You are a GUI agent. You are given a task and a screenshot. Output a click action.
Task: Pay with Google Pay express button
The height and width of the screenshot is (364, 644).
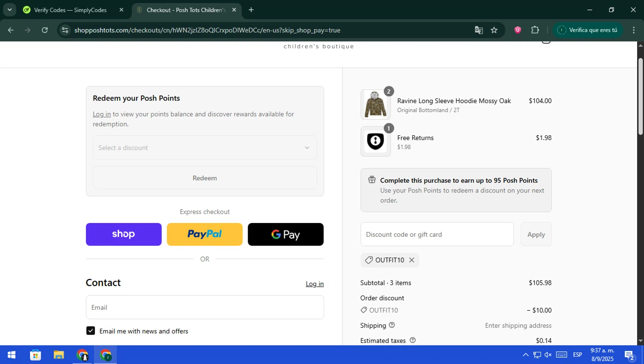286,234
